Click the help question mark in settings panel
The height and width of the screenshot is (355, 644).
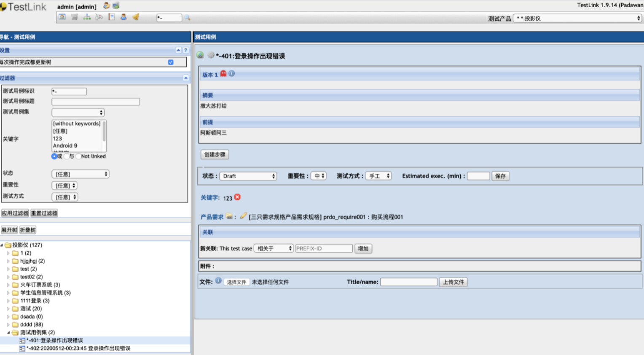pyautogui.click(x=185, y=50)
